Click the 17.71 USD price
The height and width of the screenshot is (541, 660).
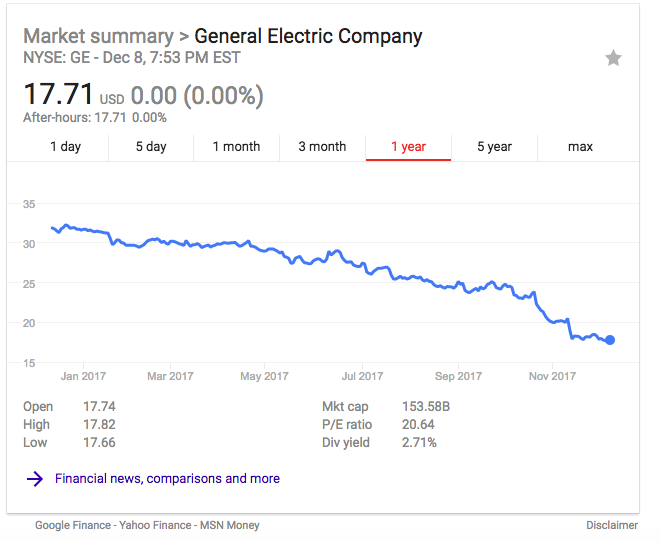coord(59,96)
